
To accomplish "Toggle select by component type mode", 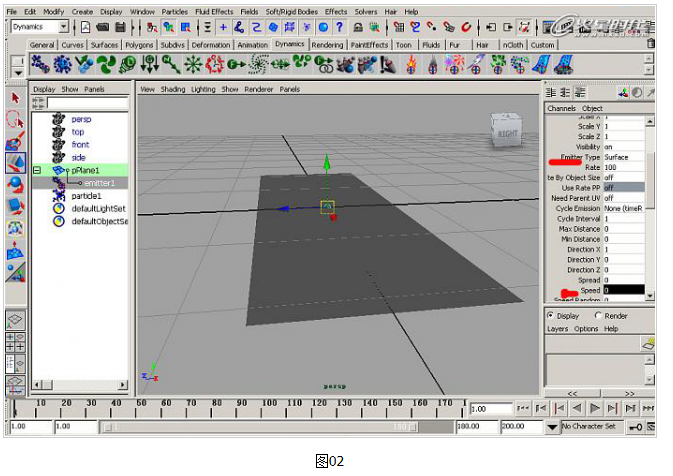I will pyautogui.click(x=185, y=27).
